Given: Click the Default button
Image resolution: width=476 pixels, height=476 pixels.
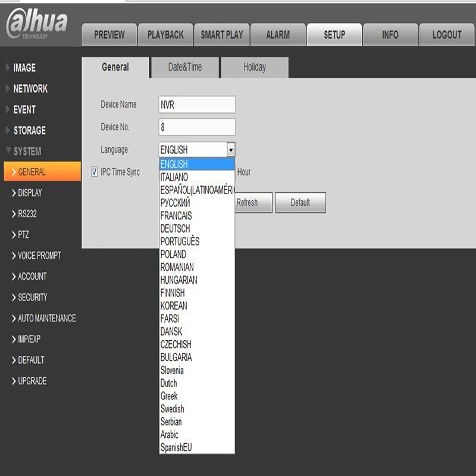Looking at the screenshot, I should tap(300, 202).
